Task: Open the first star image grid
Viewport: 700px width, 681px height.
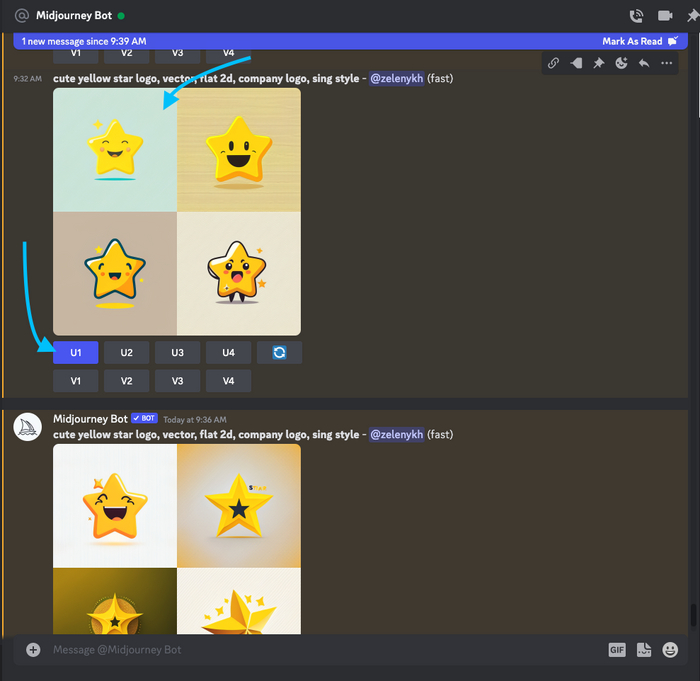Action: coord(177,212)
